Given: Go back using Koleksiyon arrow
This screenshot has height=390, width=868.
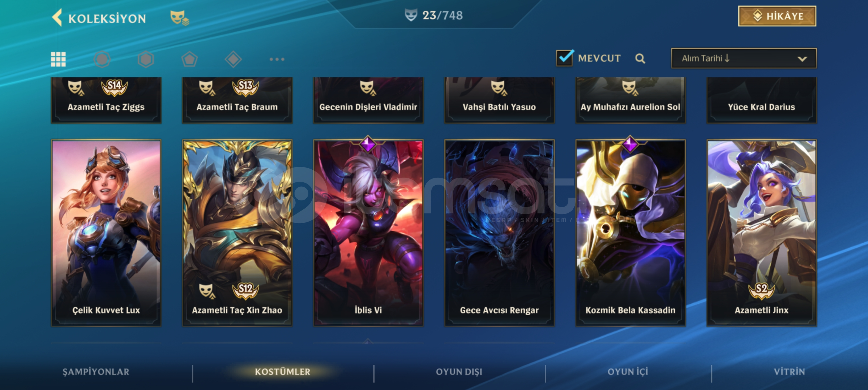Looking at the screenshot, I should pos(57,18).
